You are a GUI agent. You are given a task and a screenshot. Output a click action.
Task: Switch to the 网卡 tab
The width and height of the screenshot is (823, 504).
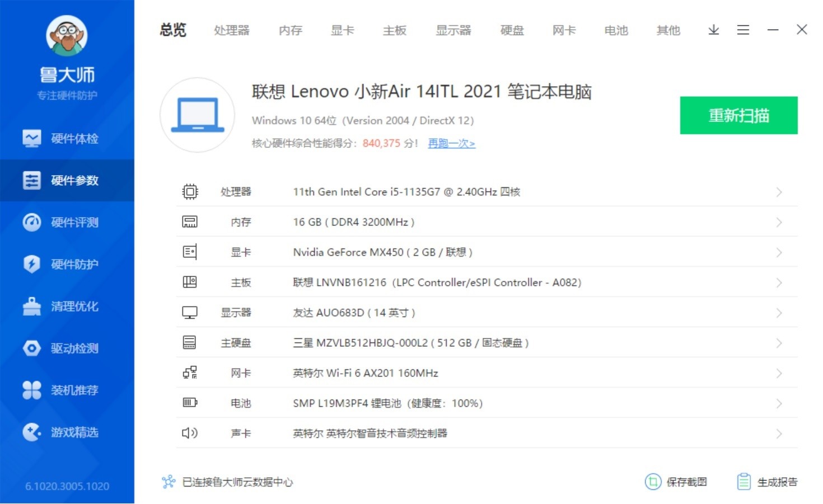(x=564, y=30)
